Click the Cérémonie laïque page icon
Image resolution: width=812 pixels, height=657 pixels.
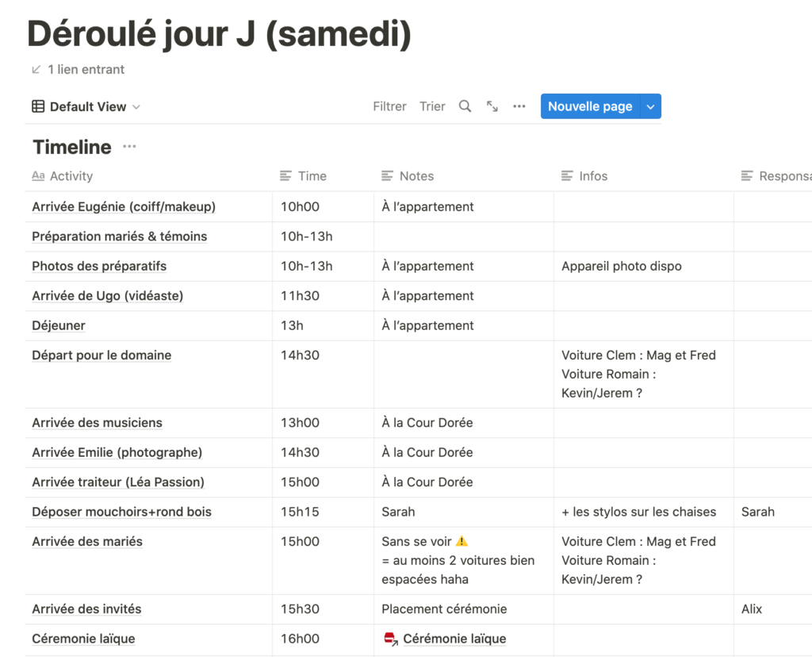pos(390,639)
